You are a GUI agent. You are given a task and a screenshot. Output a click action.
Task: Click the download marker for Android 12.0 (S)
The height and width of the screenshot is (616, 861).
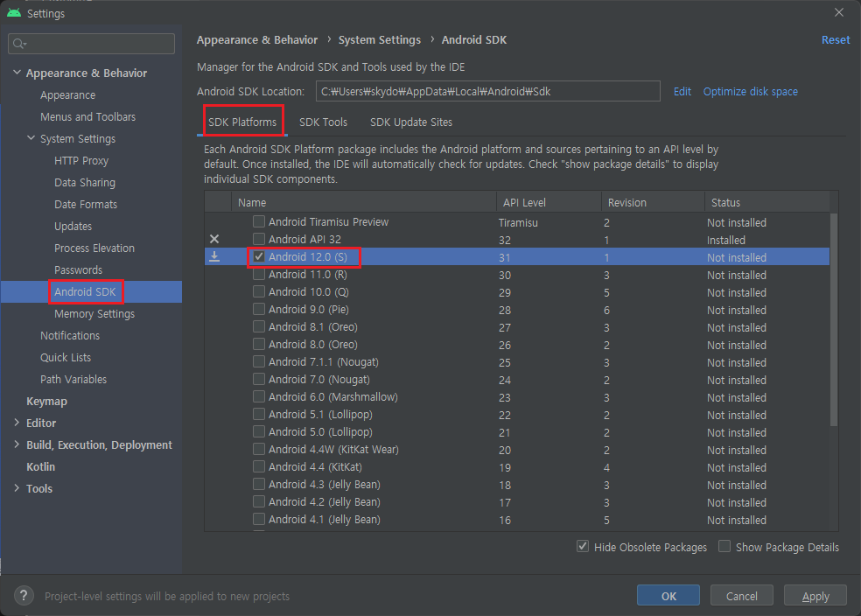(214, 256)
